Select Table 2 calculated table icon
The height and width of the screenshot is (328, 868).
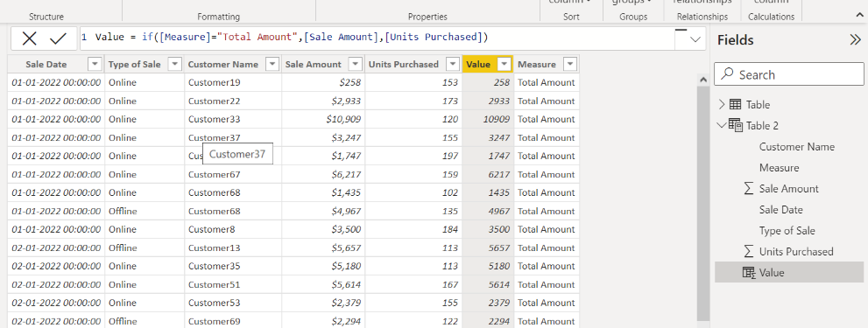pyautogui.click(x=736, y=125)
